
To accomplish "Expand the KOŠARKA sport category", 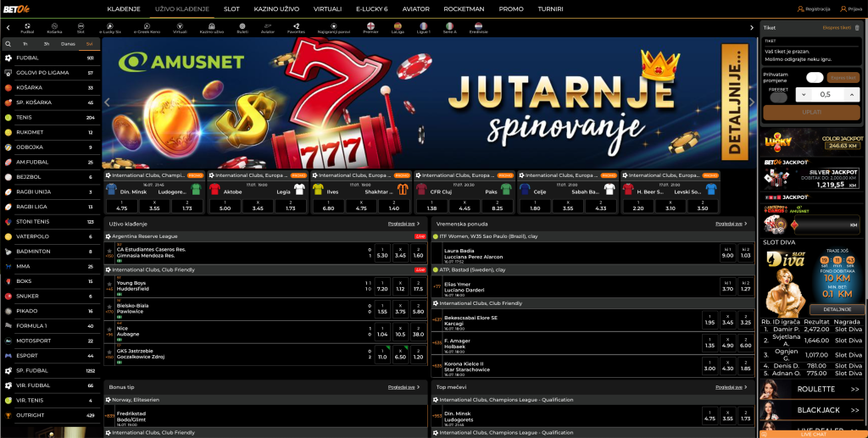I will click(51, 88).
